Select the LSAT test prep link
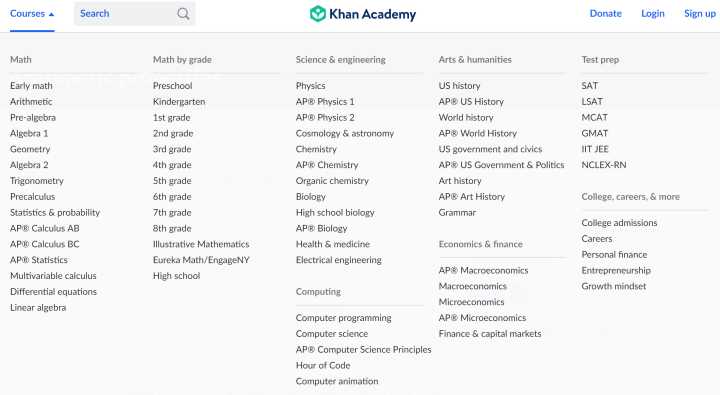The image size is (720, 395). [x=592, y=102]
